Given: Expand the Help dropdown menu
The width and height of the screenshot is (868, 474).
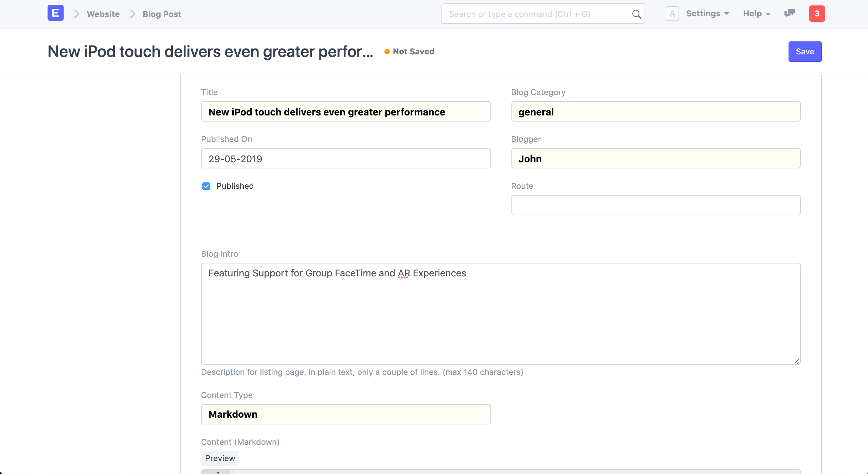Looking at the screenshot, I should tap(757, 14).
